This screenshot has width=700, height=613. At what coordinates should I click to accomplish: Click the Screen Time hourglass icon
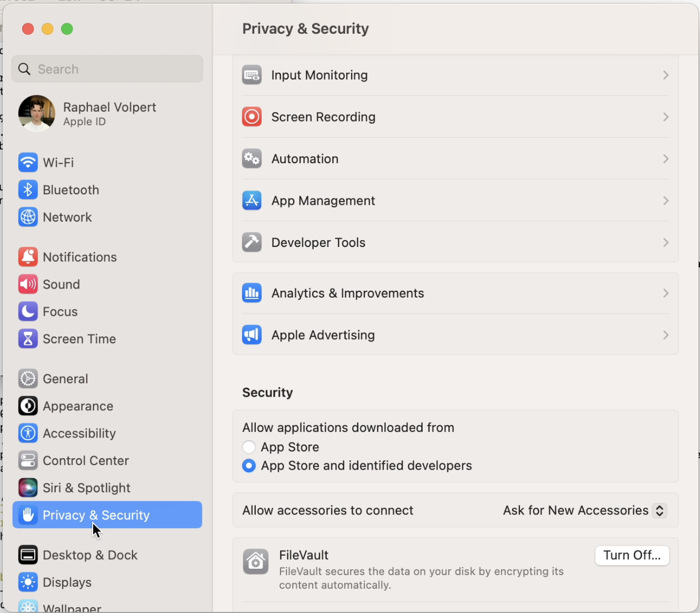pyautogui.click(x=28, y=339)
